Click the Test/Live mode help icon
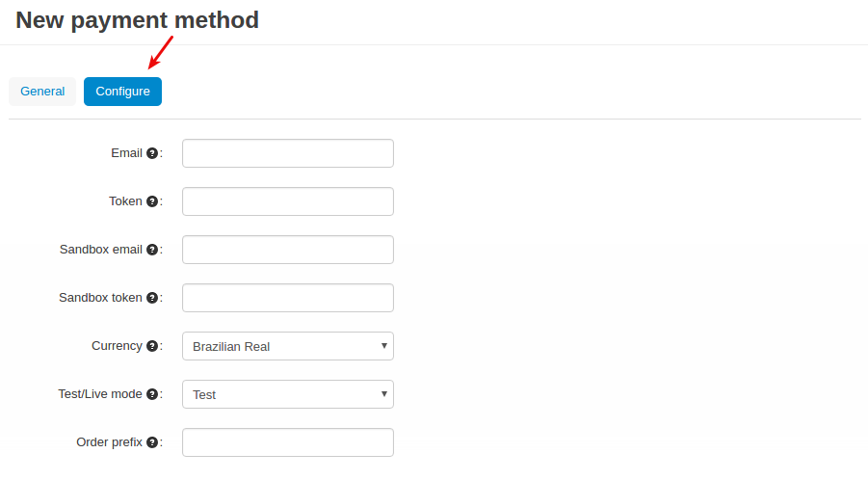This screenshot has height=480, width=868. click(152, 394)
